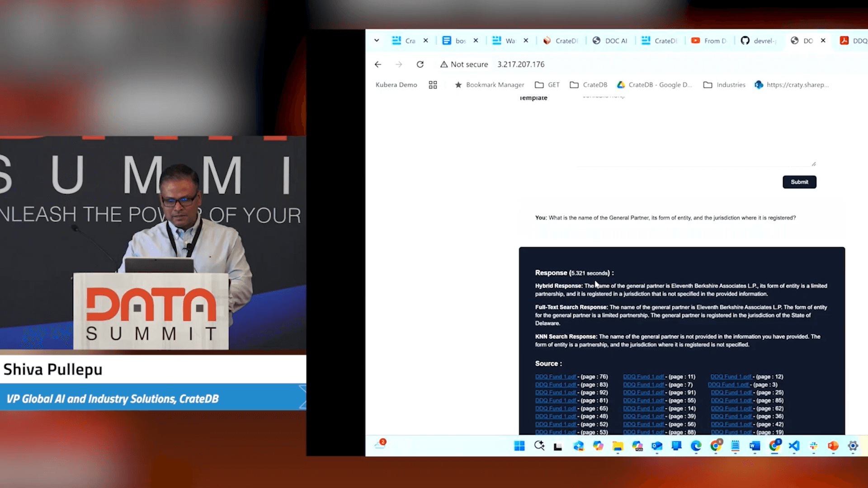
Task: Open DDQ Fund 1.pdf source for page 92
Action: [x=556, y=393]
